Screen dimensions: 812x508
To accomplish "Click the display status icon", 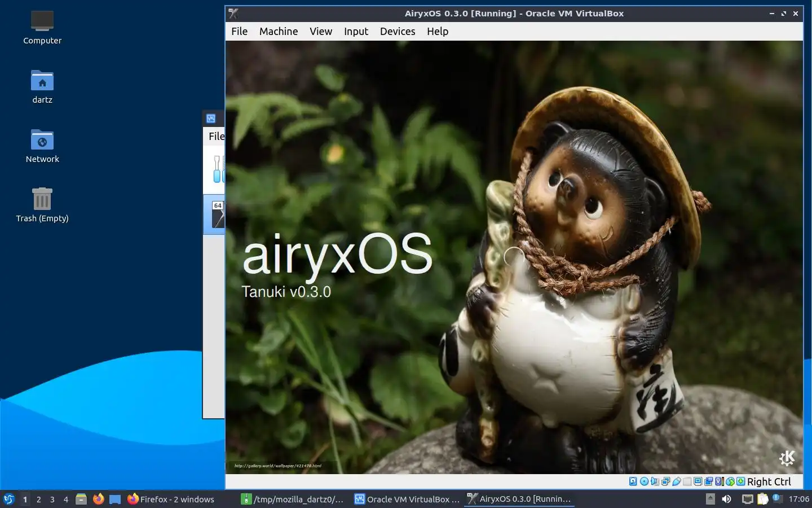I will click(698, 481).
